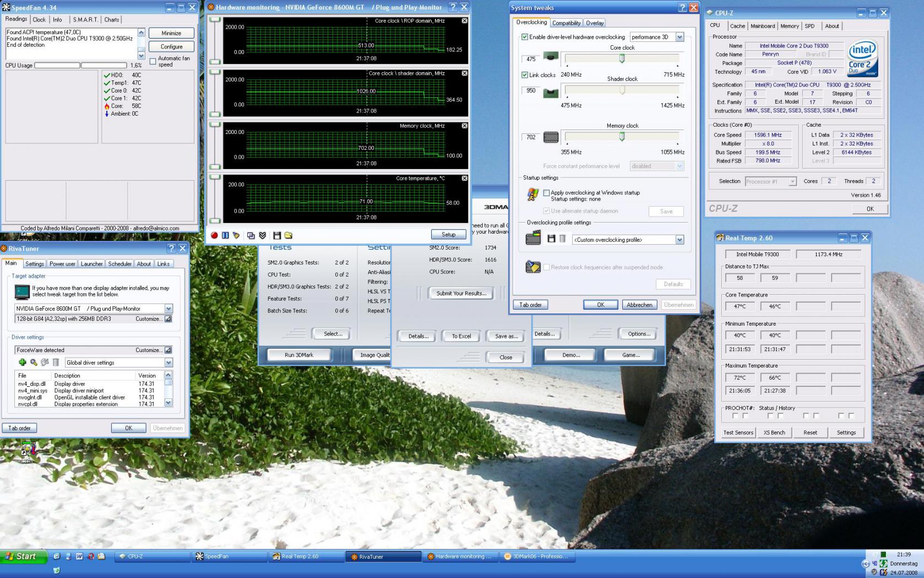Image resolution: width=924 pixels, height=578 pixels.
Task: Switch to the Mainboard tab in CPU-Z
Action: coord(763,26)
